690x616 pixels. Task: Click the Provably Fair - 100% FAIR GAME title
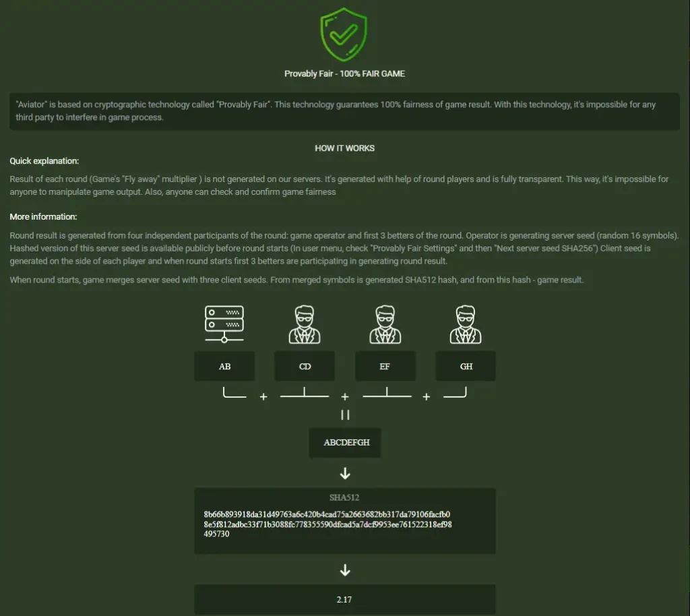click(x=344, y=73)
